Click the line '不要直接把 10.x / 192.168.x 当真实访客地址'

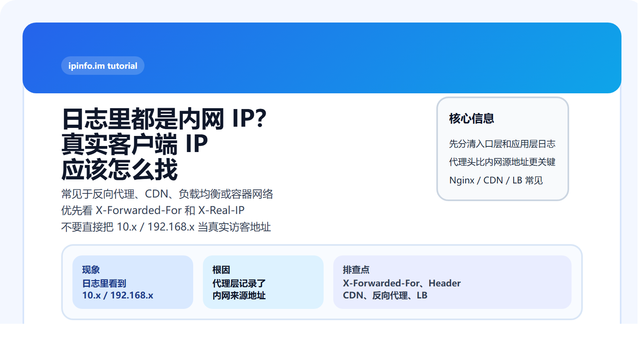[166, 227]
